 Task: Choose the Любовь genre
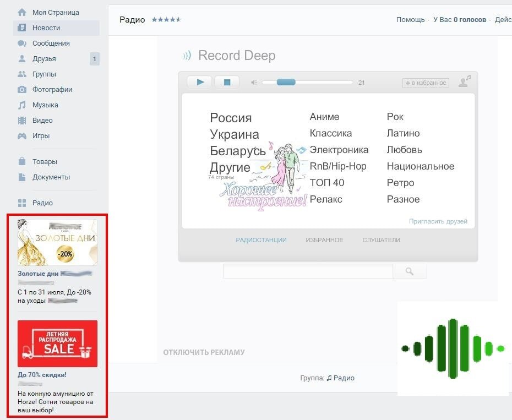404,150
